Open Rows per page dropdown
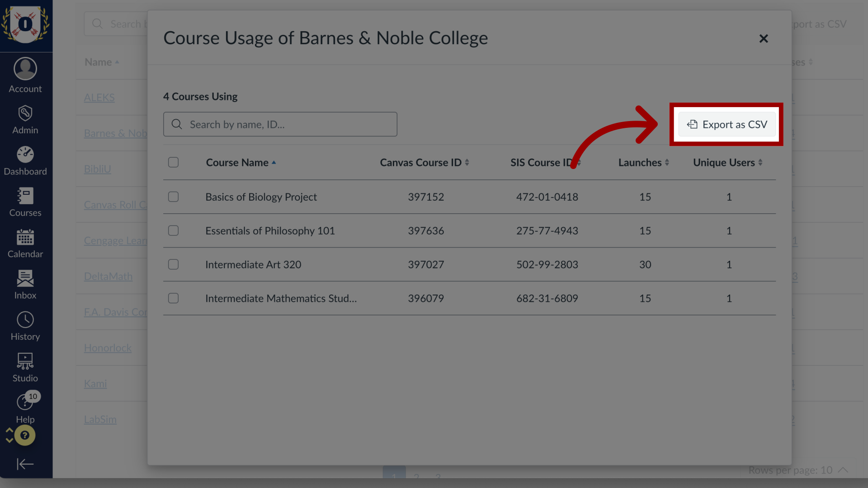 click(x=798, y=470)
